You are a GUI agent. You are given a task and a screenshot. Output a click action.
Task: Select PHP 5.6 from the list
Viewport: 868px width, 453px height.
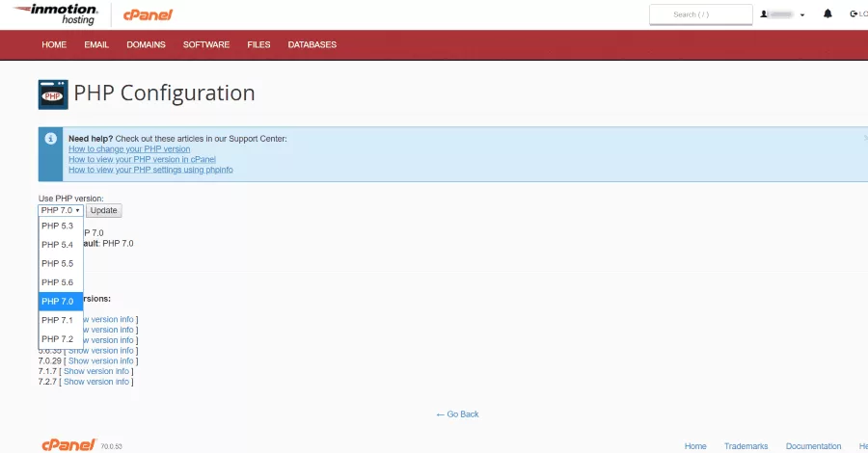[61, 282]
